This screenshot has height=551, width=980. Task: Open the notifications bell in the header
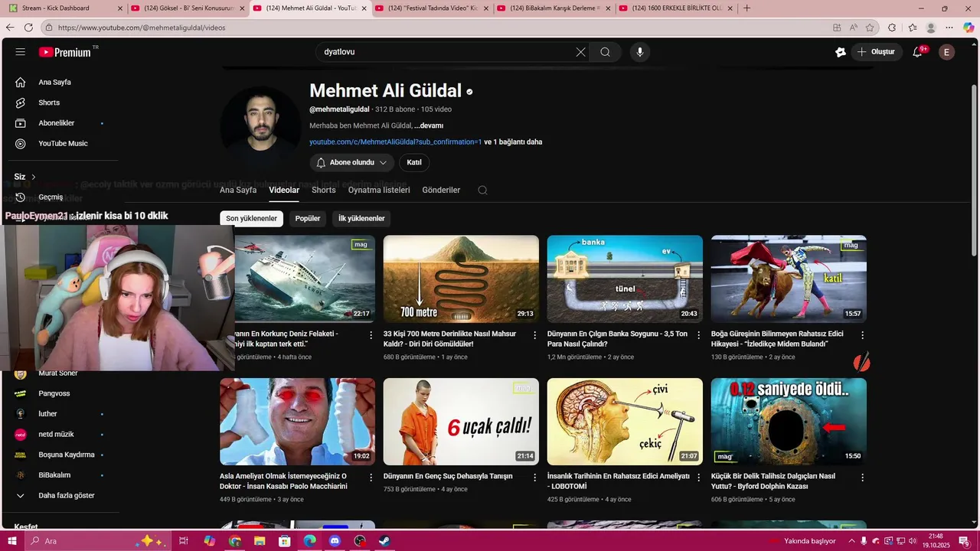click(x=917, y=52)
